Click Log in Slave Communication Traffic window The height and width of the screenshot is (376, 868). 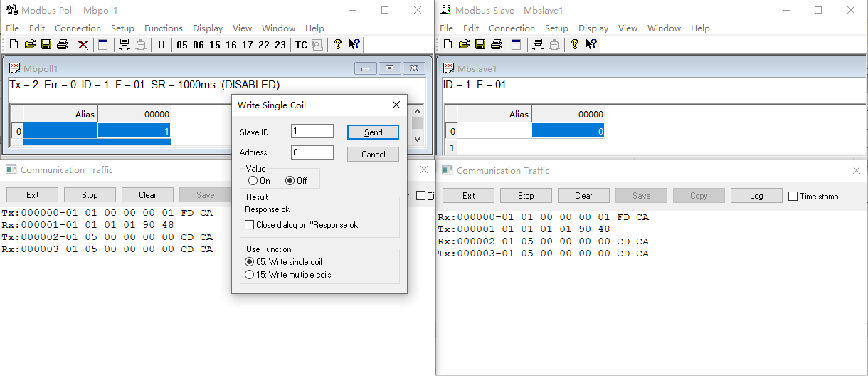point(756,196)
